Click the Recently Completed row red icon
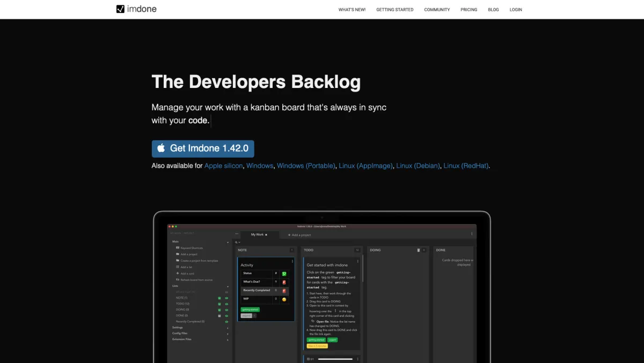 284,291
